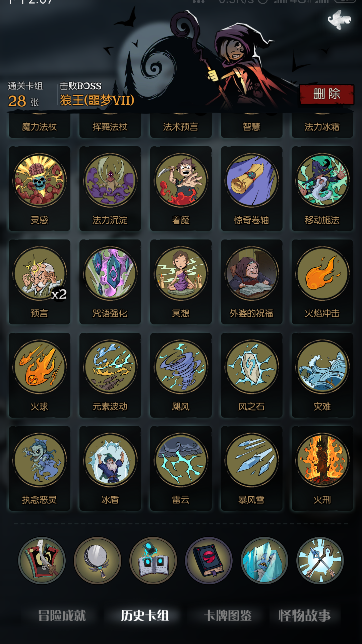
Task: Switch to the 卡牌图鉴 tab
Action: point(228,615)
